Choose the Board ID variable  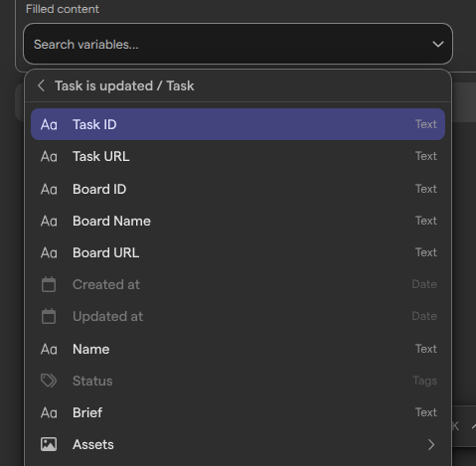coord(238,189)
